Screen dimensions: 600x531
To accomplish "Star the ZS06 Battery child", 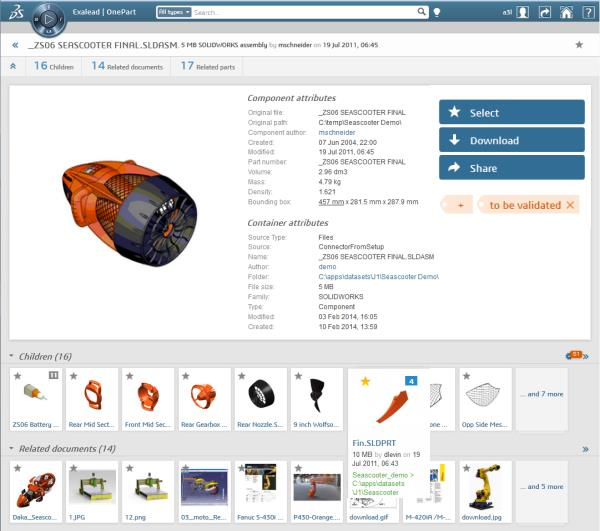I will coord(18,376).
